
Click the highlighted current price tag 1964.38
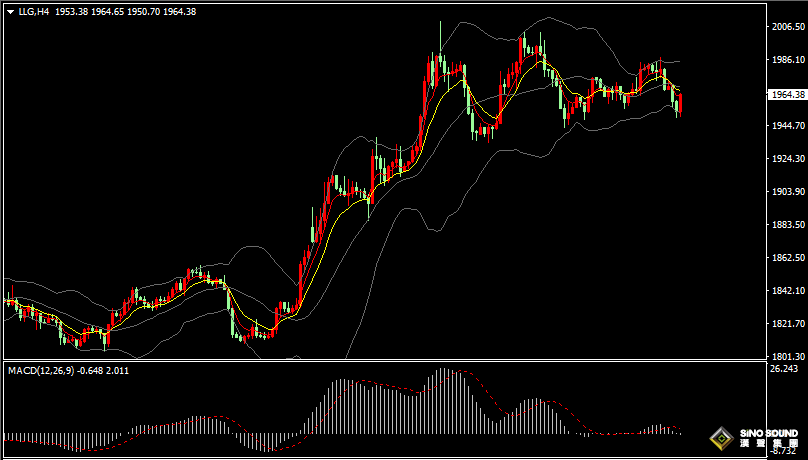click(786, 95)
